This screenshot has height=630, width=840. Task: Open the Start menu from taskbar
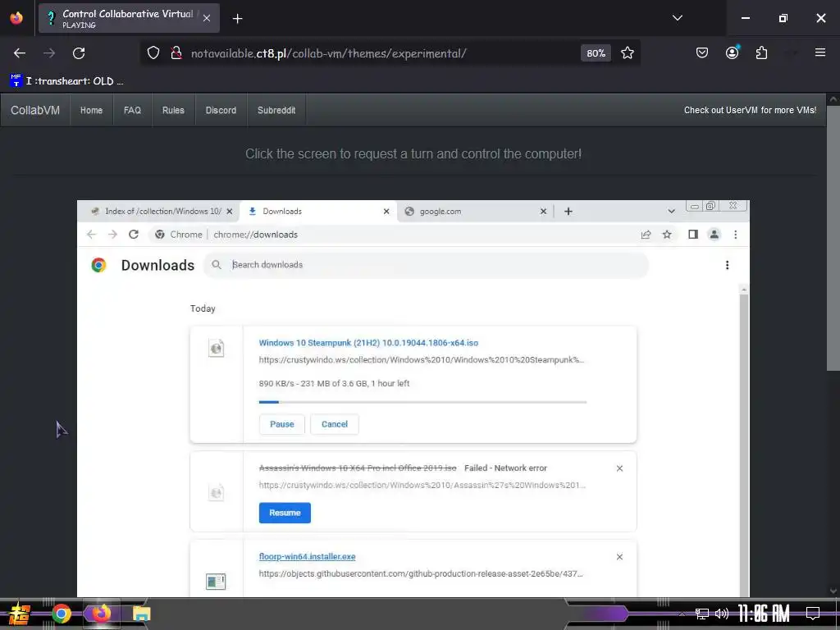[20, 614]
